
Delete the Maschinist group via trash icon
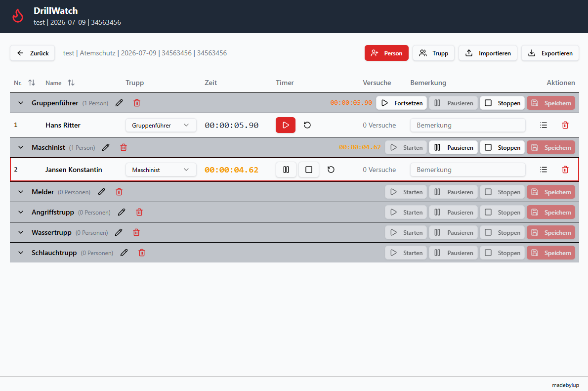(124, 147)
